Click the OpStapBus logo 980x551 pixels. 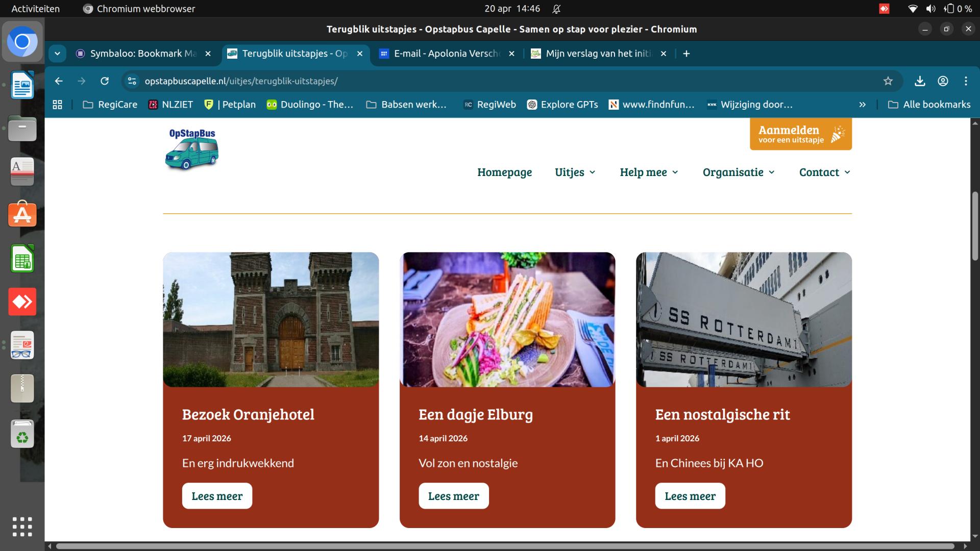pyautogui.click(x=192, y=148)
